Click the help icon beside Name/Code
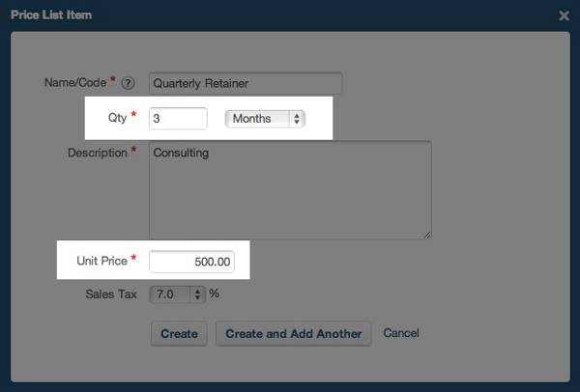The width and height of the screenshot is (580, 392). [x=127, y=83]
